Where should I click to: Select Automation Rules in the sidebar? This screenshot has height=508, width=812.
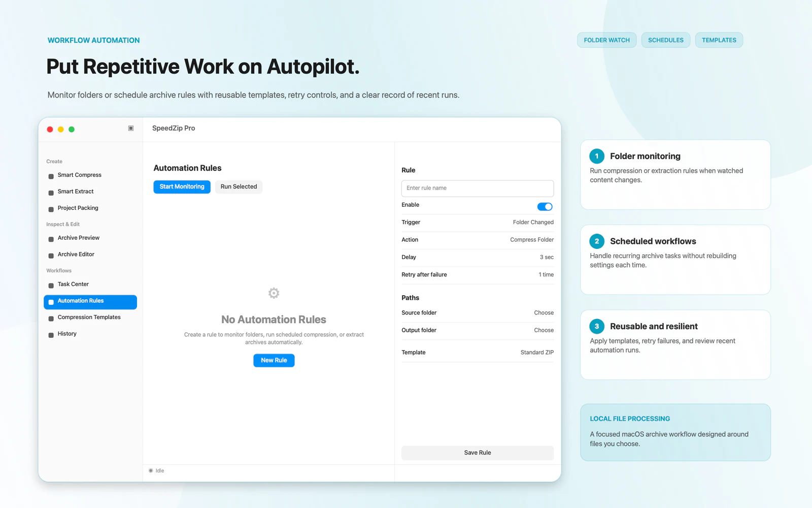coord(90,302)
